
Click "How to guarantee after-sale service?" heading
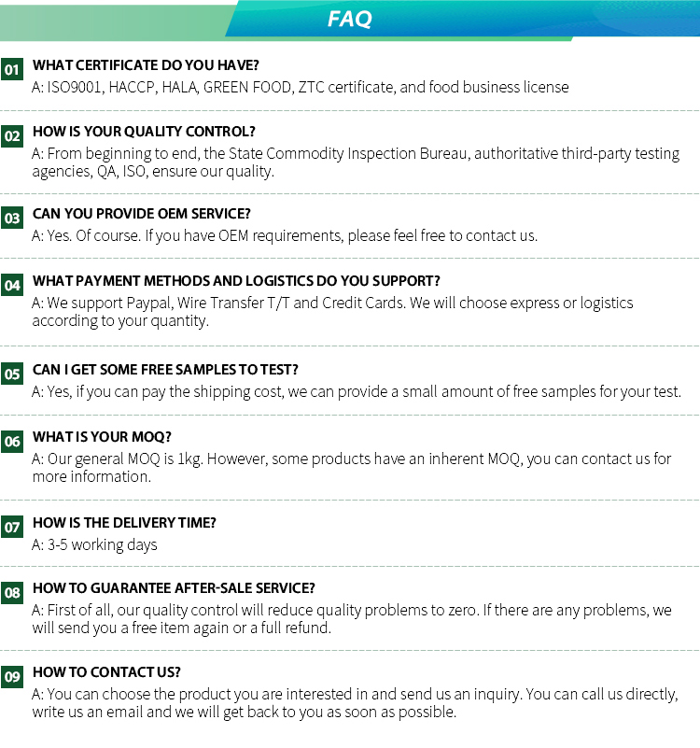tap(174, 588)
